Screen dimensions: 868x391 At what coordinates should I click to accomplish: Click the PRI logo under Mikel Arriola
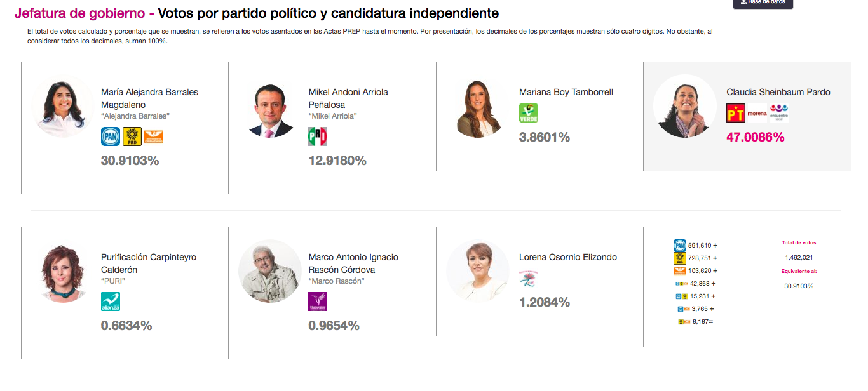[318, 136]
